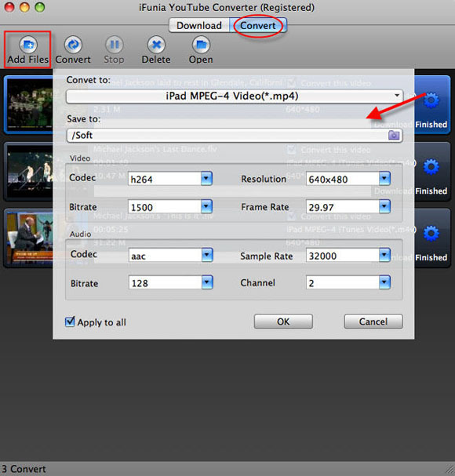Dismiss dialog with the Cancel button
Image resolution: width=455 pixels, height=476 pixels.
coord(373,322)
